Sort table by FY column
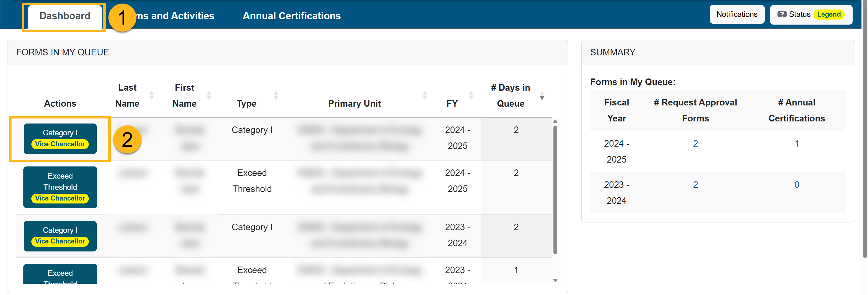The width and height of the screenshot is (868, 295). pos(471,96)
